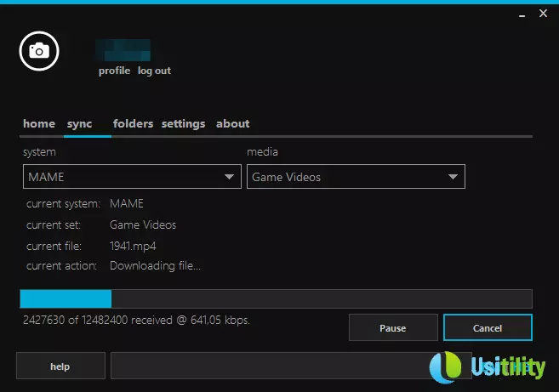Open the about tab
559x392 pixels.
pyautogui.click(x=232, y=123)
